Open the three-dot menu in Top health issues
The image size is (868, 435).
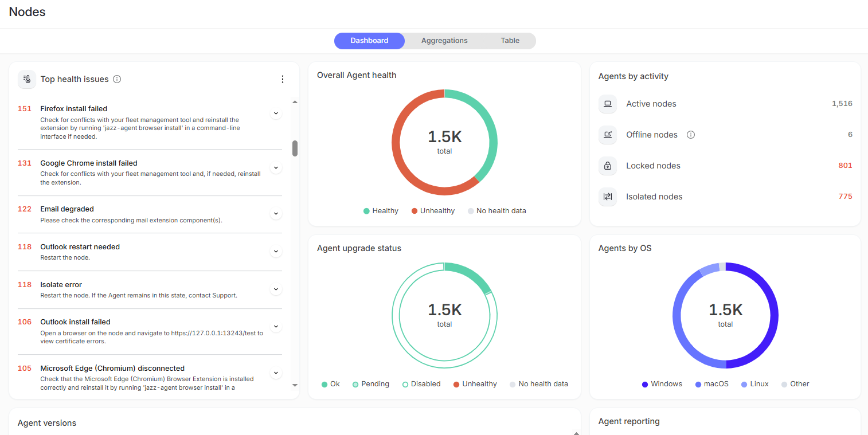(282, 79)
